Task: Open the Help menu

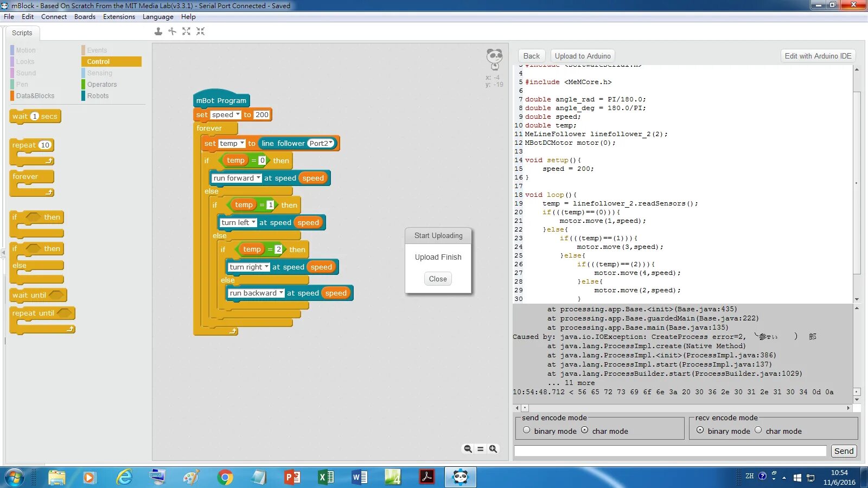Action: coord(188,17)
